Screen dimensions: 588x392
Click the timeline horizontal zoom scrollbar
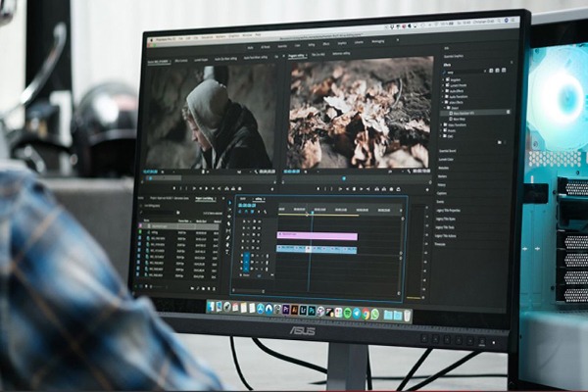[x=248, y=291]
